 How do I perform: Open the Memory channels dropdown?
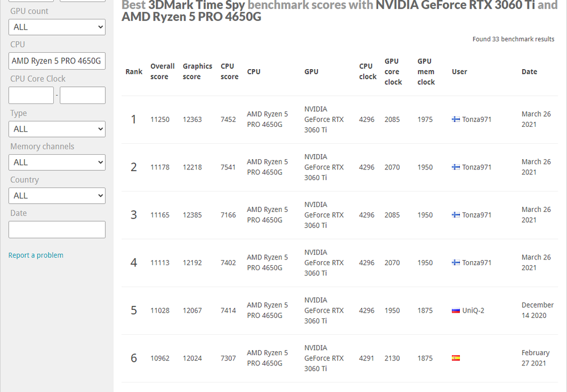tap(57, 162)
